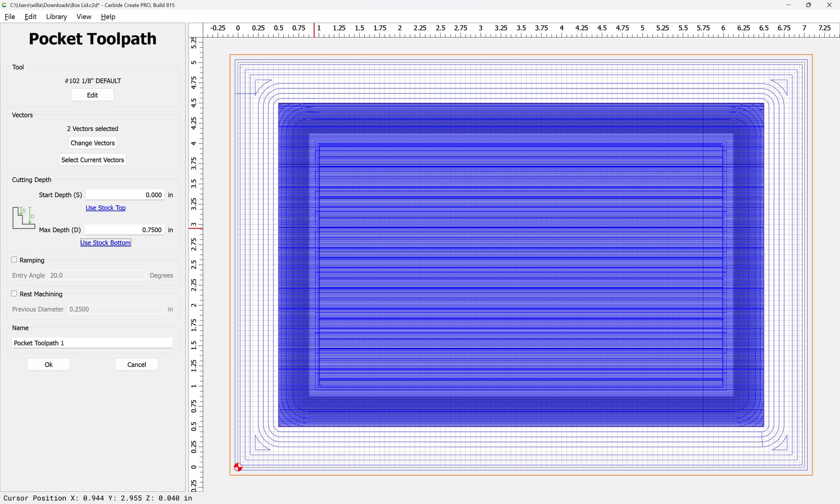This screenshot has width=840, height=504.
Task: Enable the Ramping checkbox
Action: click(x=14, y=260)
